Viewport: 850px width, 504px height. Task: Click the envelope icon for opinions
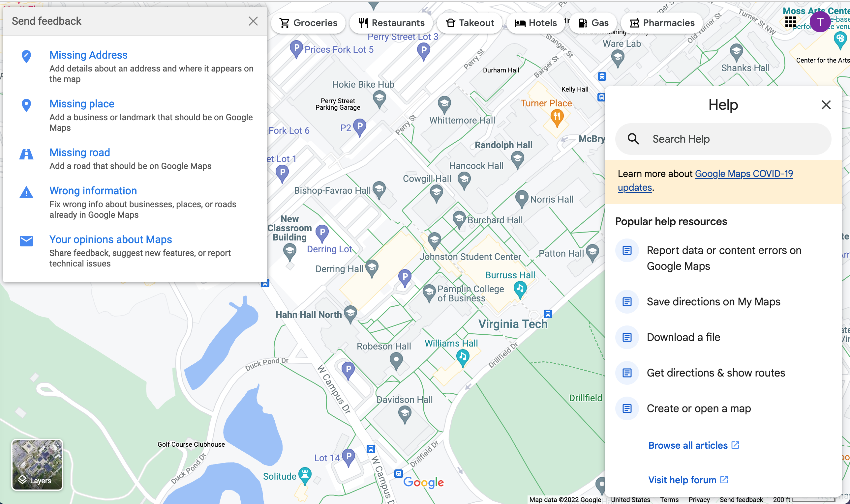[26, 241]
